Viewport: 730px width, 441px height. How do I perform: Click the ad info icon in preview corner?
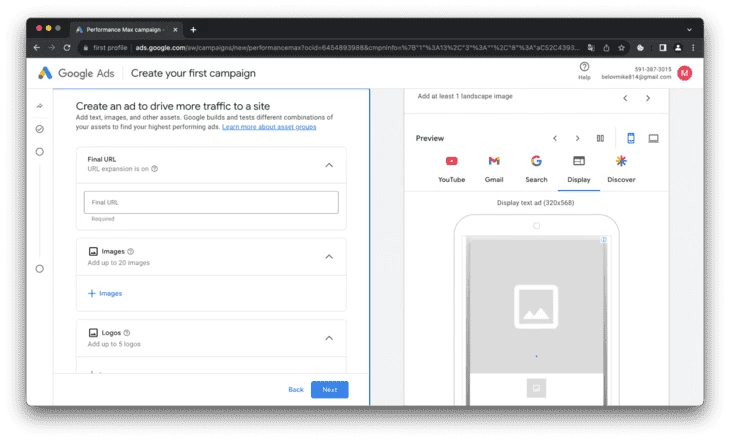[603, 240]
